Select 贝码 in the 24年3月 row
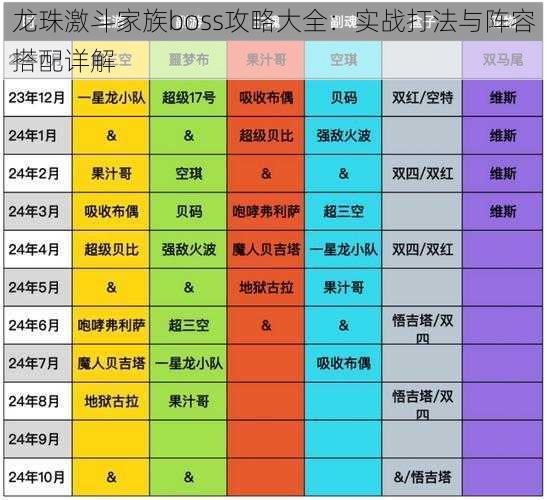 [189, 211]
